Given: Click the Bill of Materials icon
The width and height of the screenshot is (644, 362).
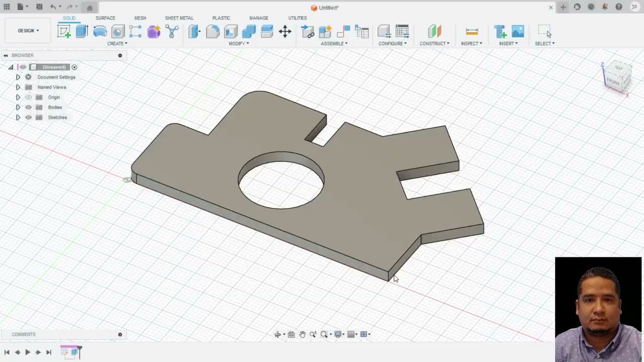Looking at the screenshot, I should point(361,32).
